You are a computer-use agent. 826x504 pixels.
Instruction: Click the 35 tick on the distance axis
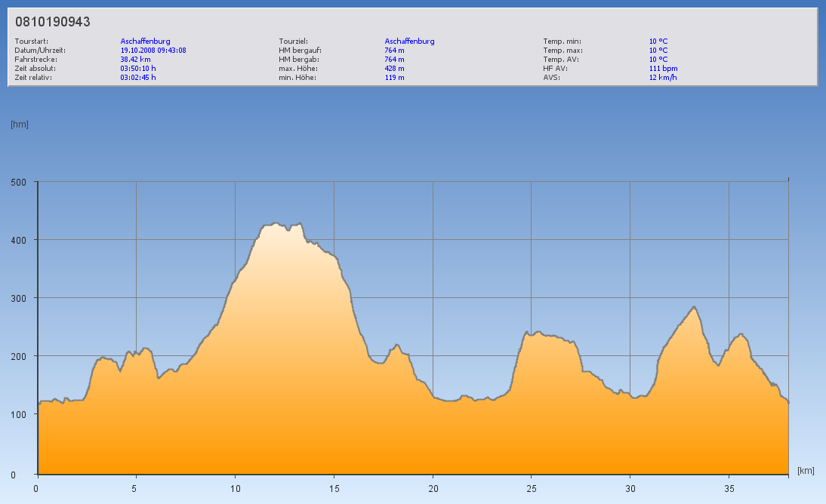click(x=729, y=488)
